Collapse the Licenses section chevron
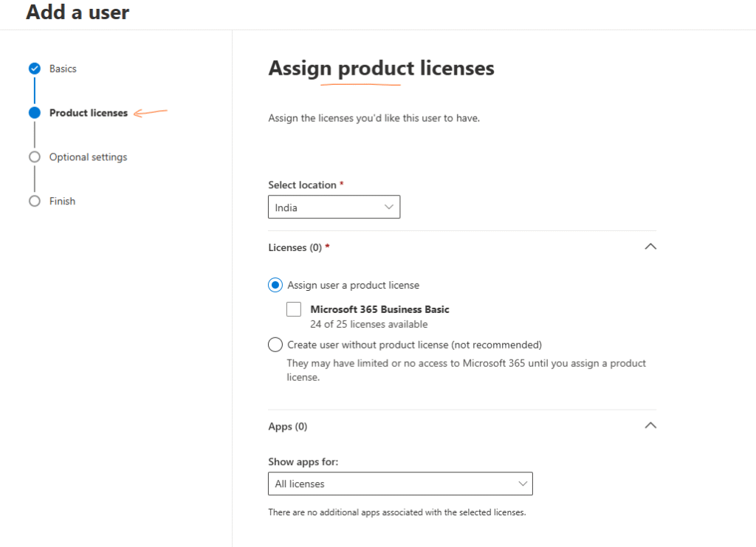Viewport: 756px width, 547px height. (650, 247)
